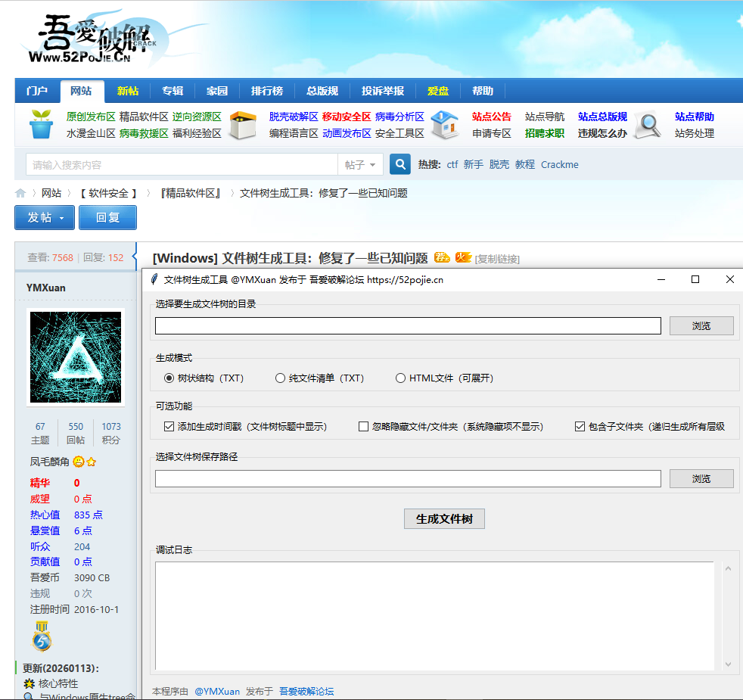Open the 站点帮助 link
The height and width of the screenshot is (700, 743).
[694, 117]
